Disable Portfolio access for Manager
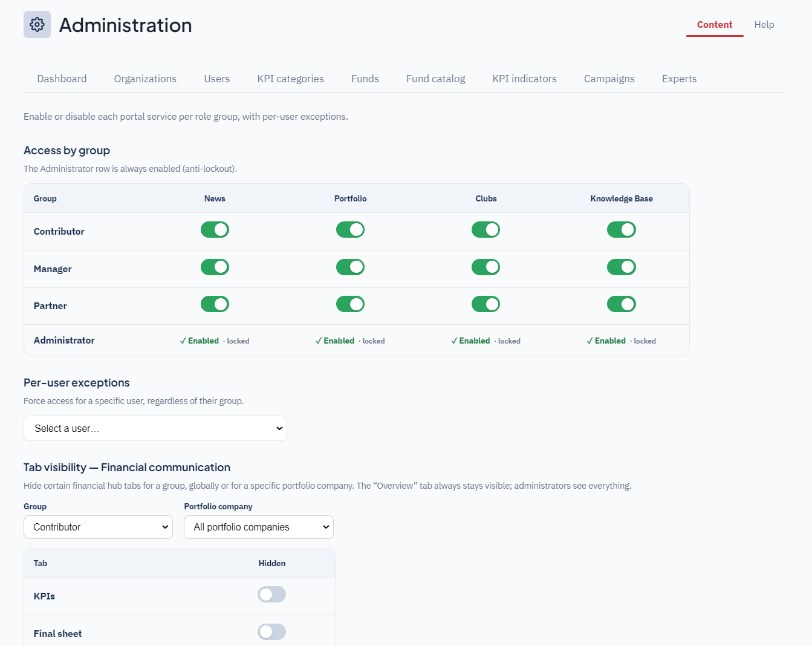Viewport: 812px width, 646px height. (350, 267)
